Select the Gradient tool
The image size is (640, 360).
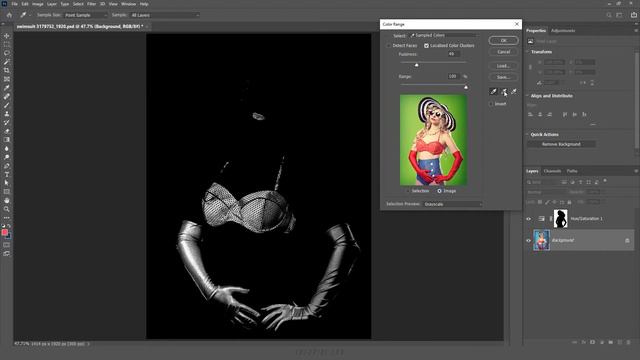click(7, 140)
